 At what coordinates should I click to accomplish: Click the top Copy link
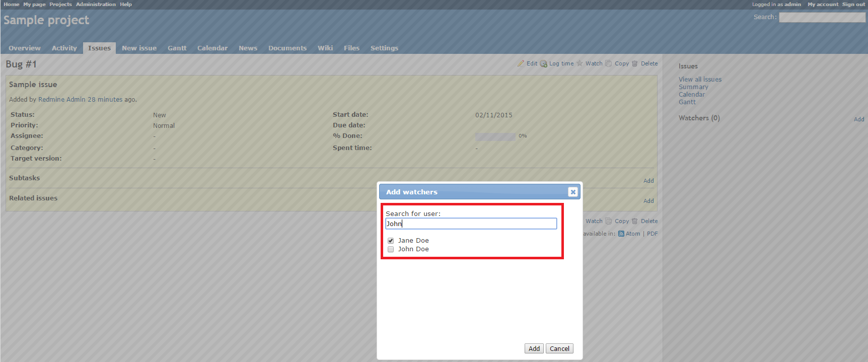(622, 63)
